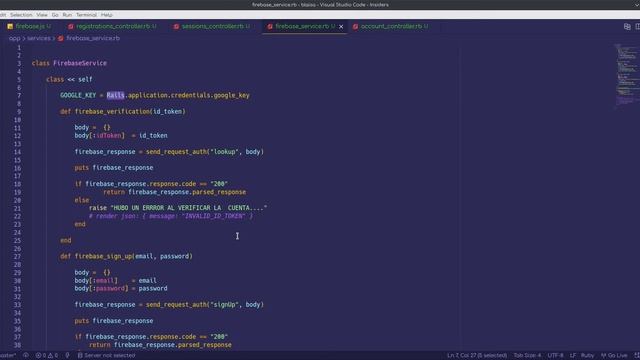
Task: Switch to registrations_controller.rb tab
Action: [x=113, y=26]
